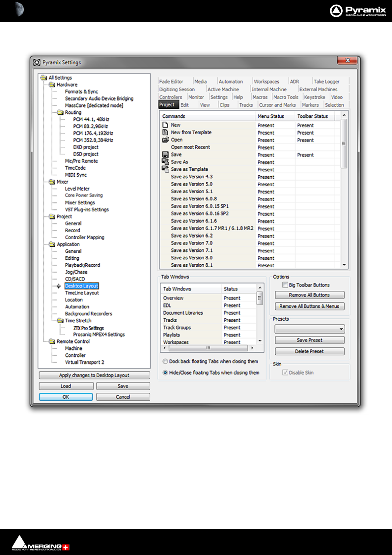Screen dimensions: 392x555
Task: Click the Project folder icon in tree
Action: tap(52, 217)
